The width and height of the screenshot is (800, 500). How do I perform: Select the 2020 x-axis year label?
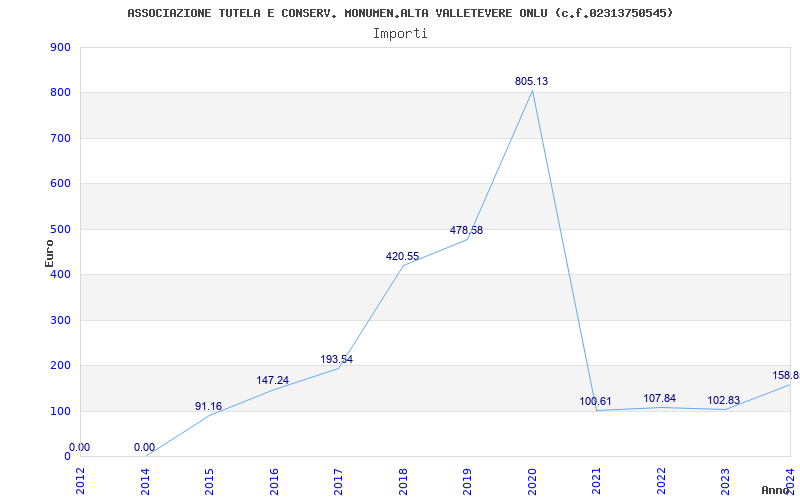point(532,482)
